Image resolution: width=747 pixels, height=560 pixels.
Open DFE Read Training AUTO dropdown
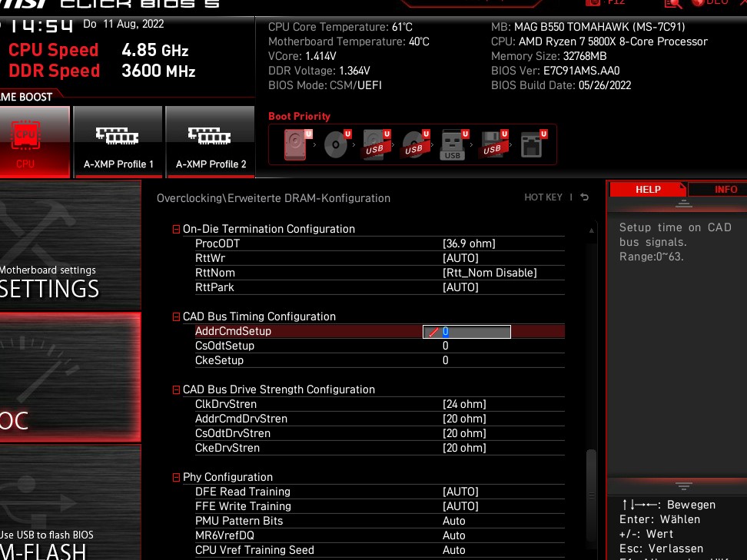460,492
